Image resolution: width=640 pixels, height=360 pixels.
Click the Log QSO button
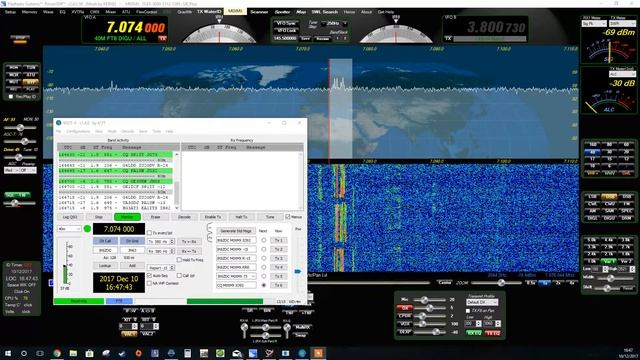tap(70, 217)
